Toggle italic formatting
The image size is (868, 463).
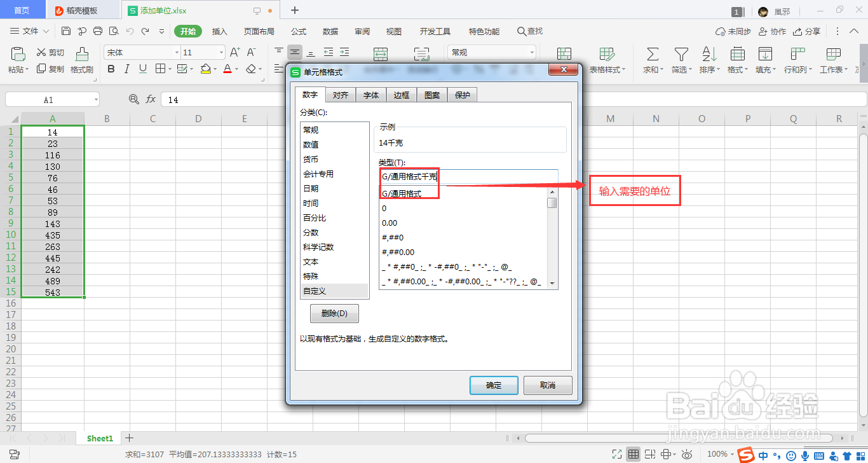[x=126, y=68]
